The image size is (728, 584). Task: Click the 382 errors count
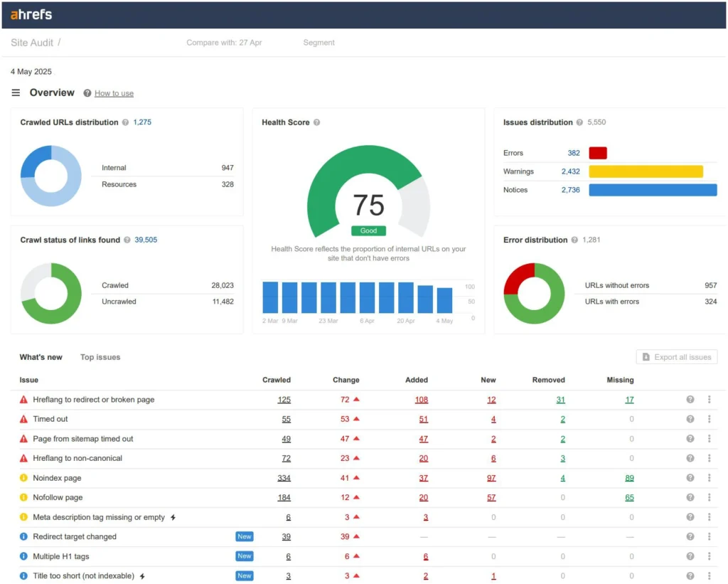coord(574,153)
